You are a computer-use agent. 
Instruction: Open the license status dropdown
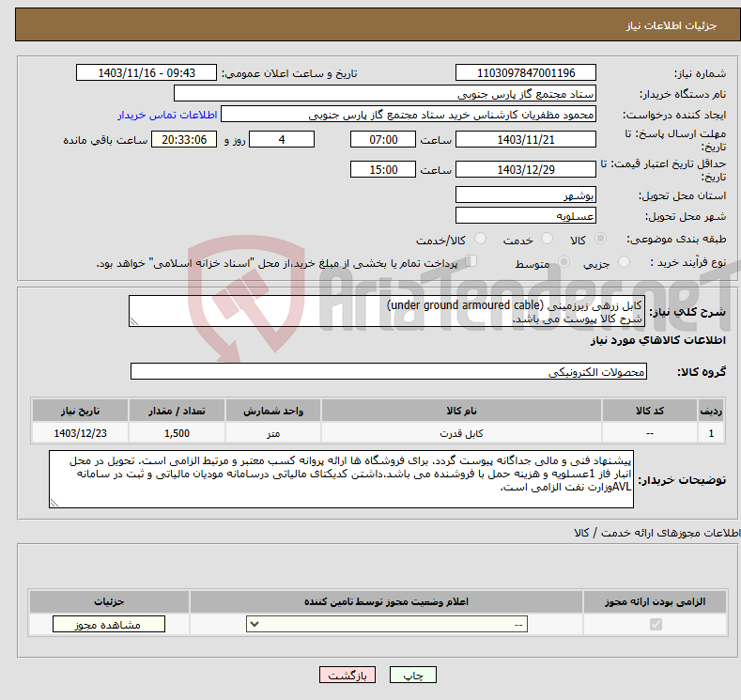point(387,625)
